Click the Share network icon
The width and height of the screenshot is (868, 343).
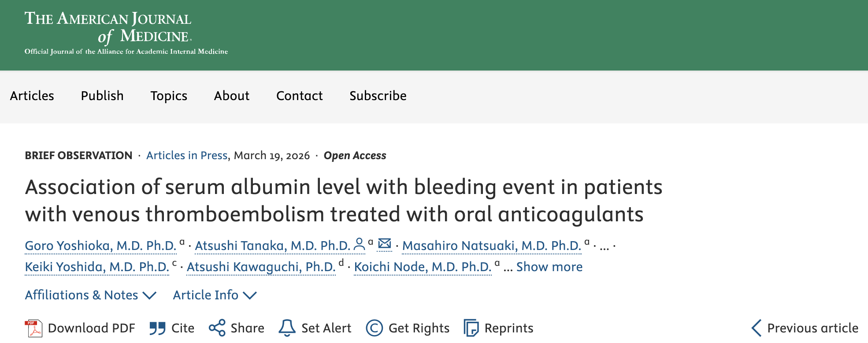[217, 328]
